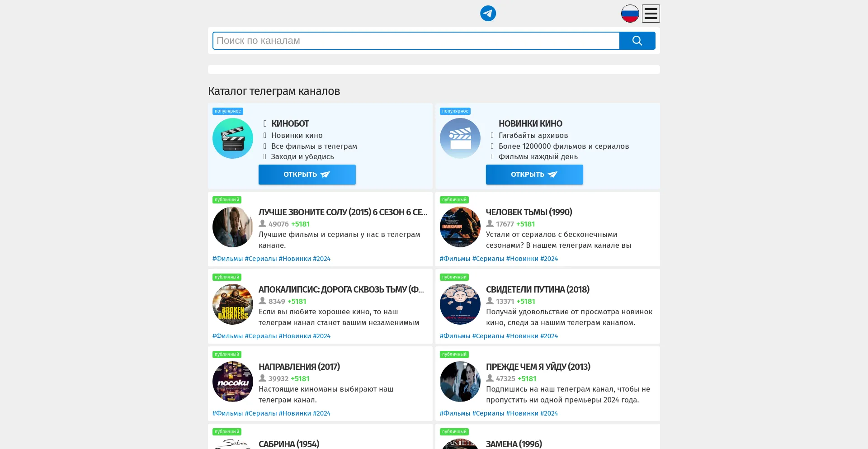Image resolution: width=868 pixels, height=449 pixels.
Task: Open НОВИНКИ КИНО channel title
Action: (x=530, y=123)
